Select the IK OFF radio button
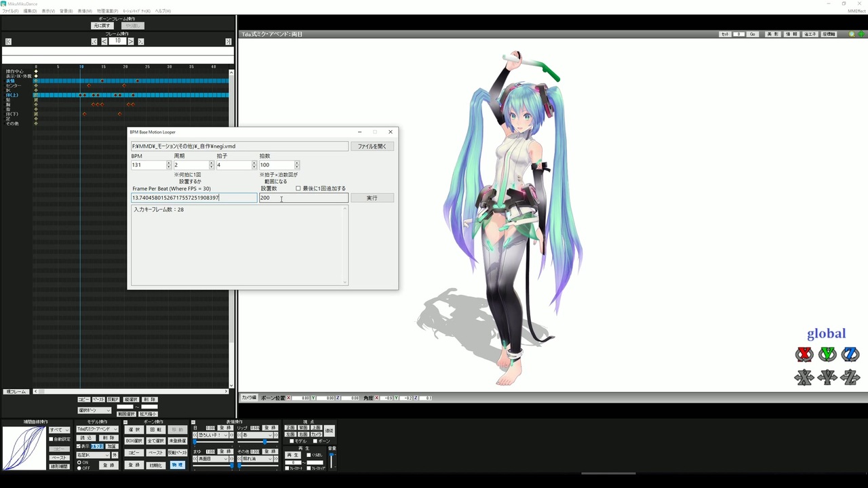868x488 pixels. [x=79, y=468]
